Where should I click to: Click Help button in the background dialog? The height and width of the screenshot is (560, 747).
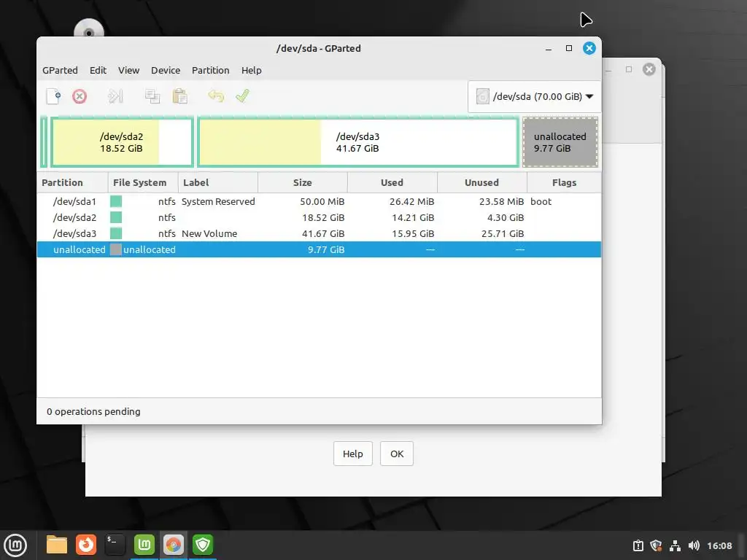point(353,454)
